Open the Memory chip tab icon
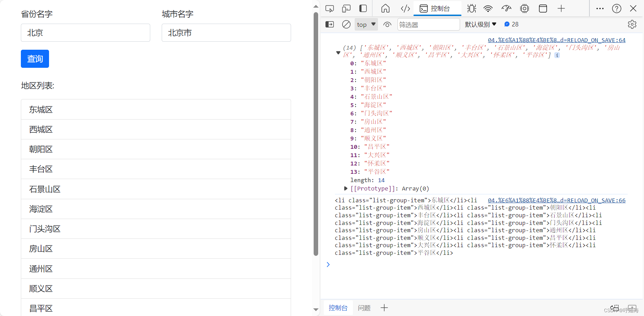This screenshot has height=316, width=644. 524,8
